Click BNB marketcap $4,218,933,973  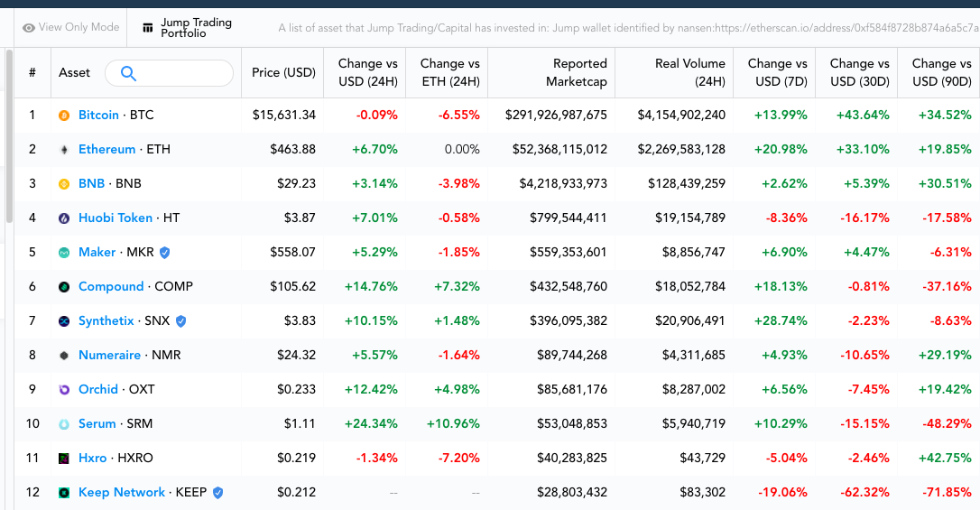click(x=563, y=184)
